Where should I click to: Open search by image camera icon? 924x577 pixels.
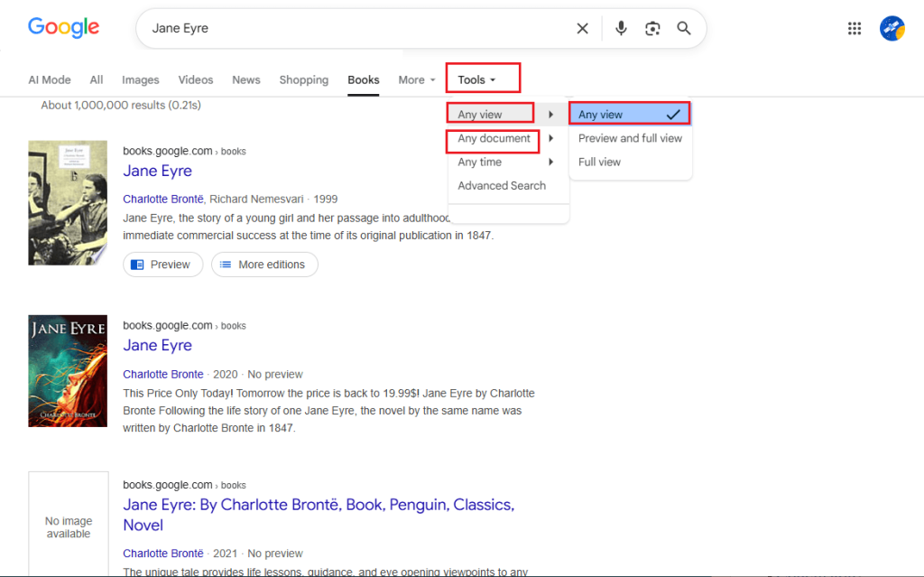coord(652,28)
